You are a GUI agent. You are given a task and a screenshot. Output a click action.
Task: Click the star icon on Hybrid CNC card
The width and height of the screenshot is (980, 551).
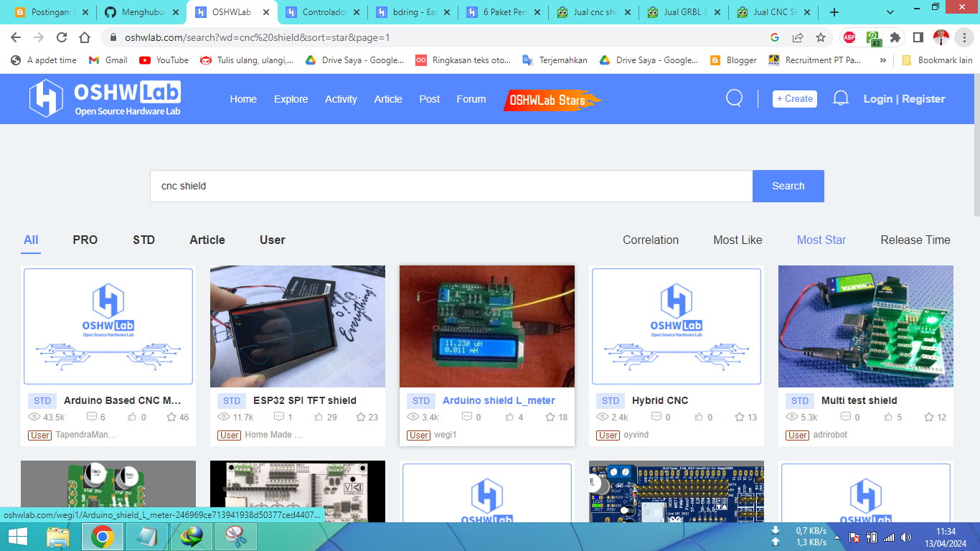point(740,417)
